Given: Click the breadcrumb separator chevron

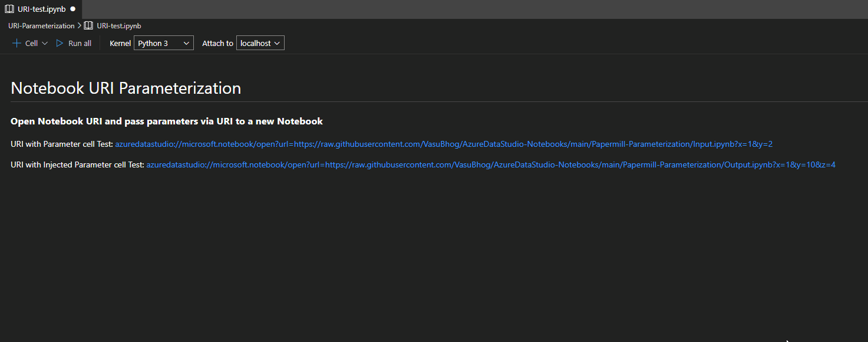Looking at the screenshot, I should tap(78, 25).
